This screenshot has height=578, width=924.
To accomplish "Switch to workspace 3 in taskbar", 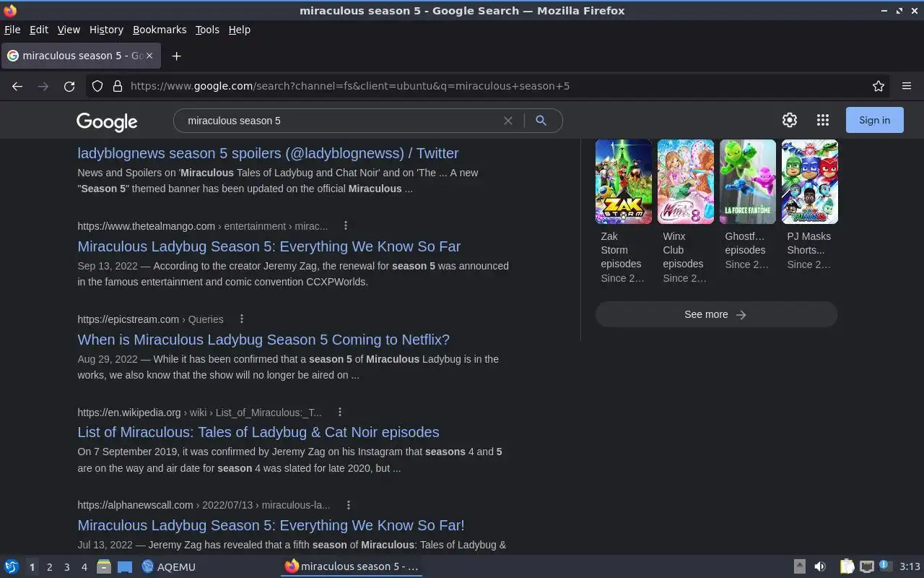I will (x=67, y=566).
